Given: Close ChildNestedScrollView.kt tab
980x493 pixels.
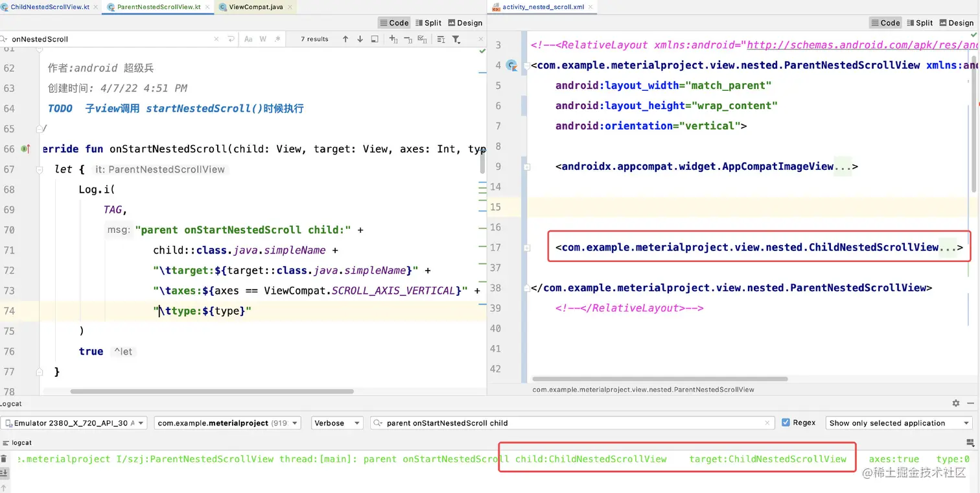Looking at the screenshot, I should pyautogui.click(x=95, y=7).
